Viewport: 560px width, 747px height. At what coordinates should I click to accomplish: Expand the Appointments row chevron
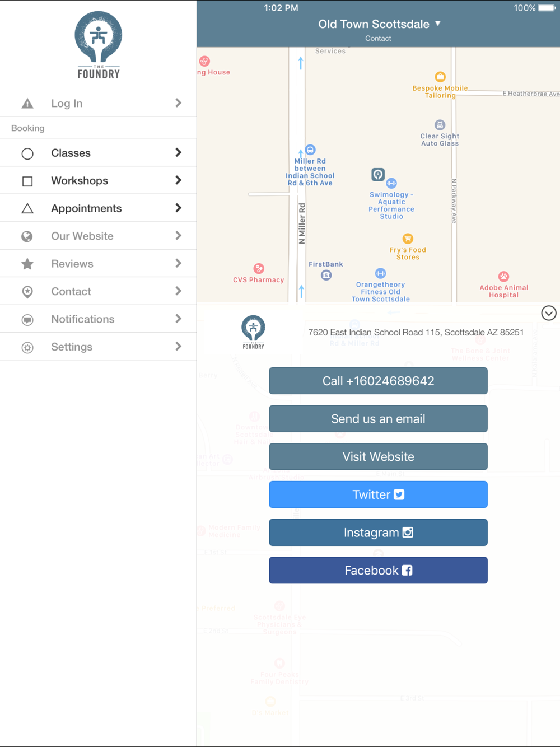pos(178,208)
